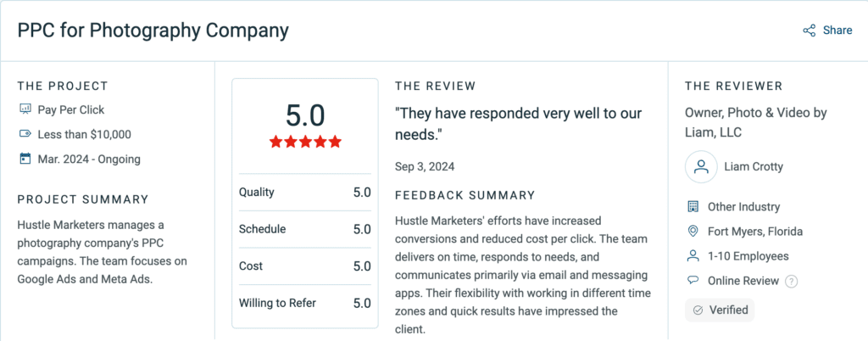This screenshot has height=341, width=868.
Task: Click the Other Industry building icon
Action: [693, 207]
